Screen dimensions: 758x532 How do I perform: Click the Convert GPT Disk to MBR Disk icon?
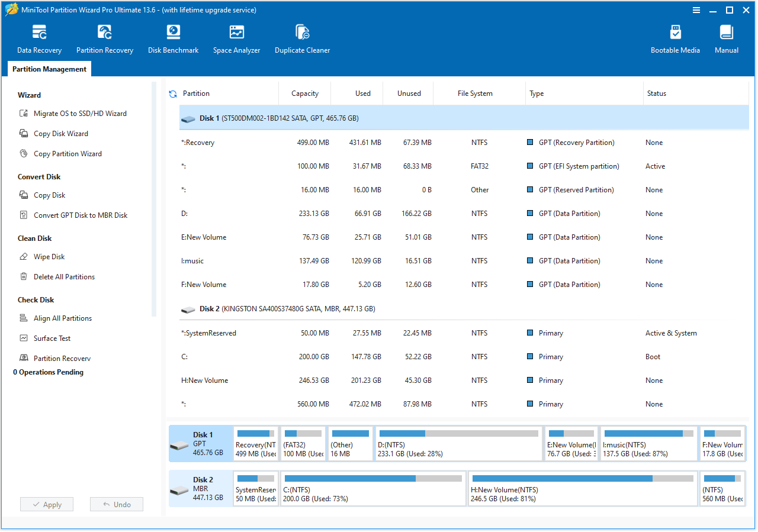[x=24, y=215]
